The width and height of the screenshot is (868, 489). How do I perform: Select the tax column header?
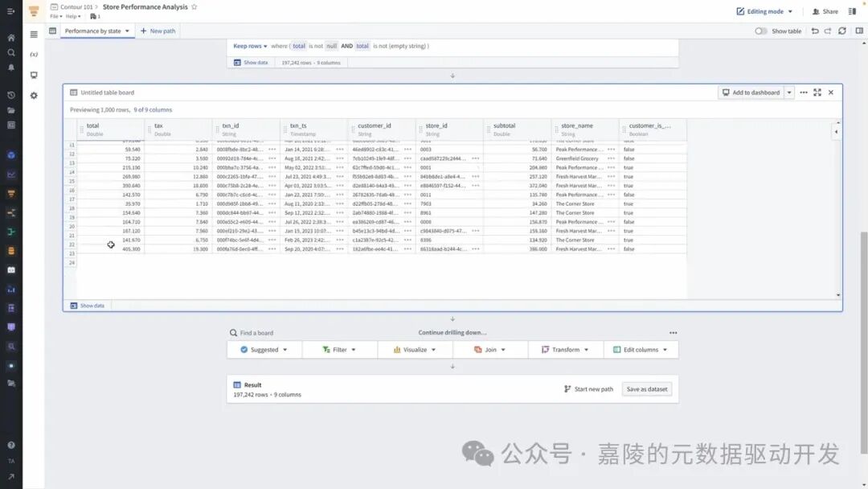pos(178,129)
